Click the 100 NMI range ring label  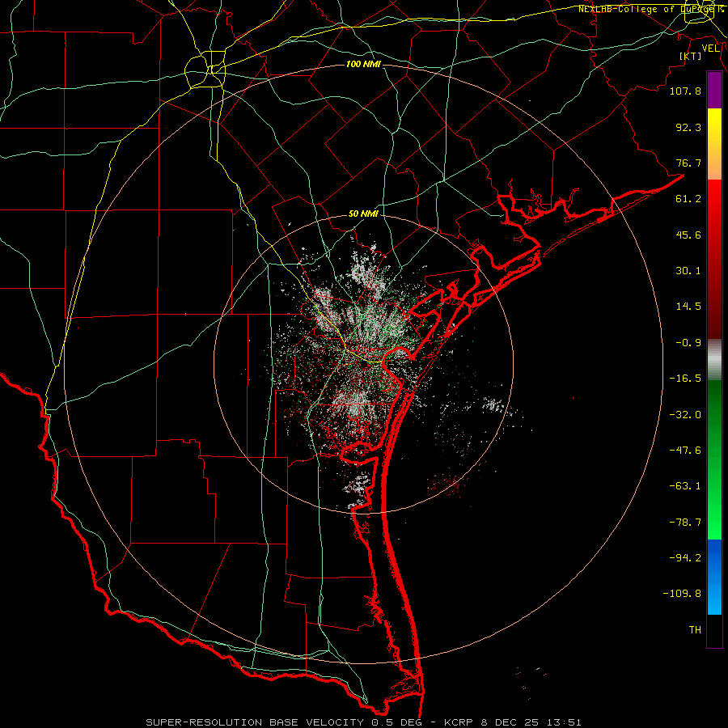[x=363, y=64]
